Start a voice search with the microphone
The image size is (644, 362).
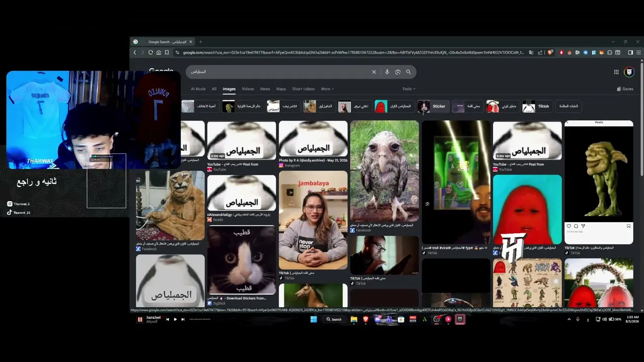point(387,72)
